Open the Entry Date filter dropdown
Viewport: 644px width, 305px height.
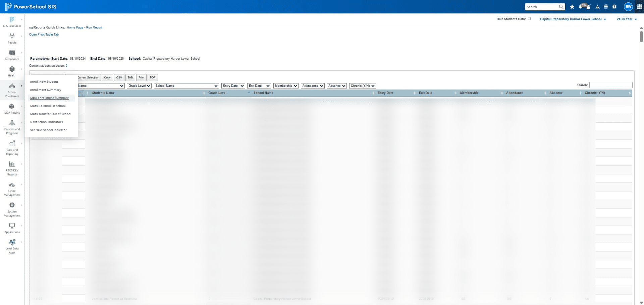point(233,86)
